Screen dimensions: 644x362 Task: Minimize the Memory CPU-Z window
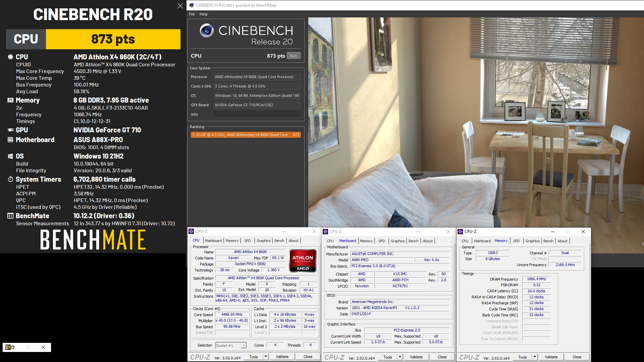(552, 232)
